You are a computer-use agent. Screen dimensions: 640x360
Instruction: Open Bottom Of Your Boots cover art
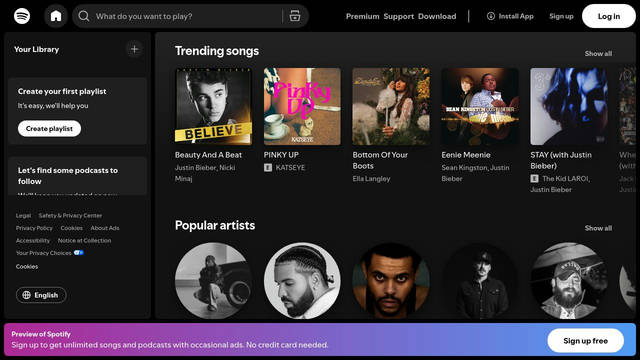click(391, 107)
